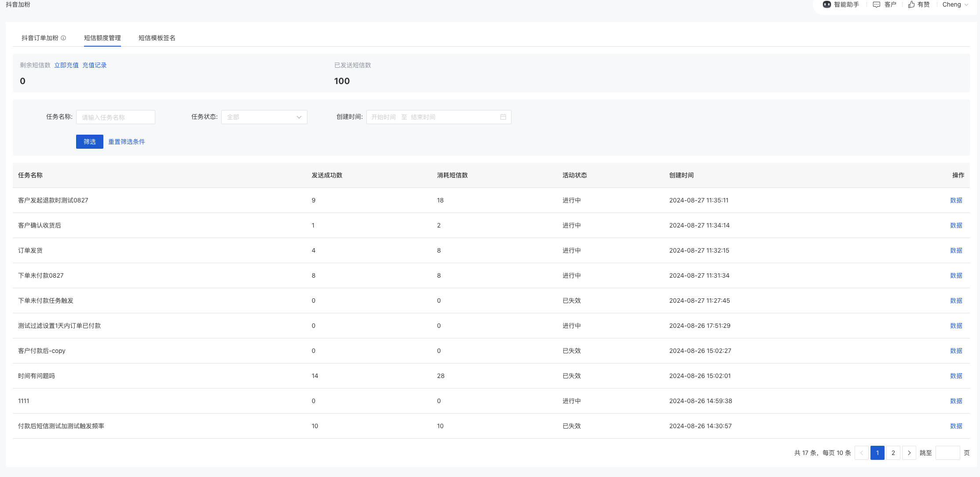
Task: Click the 智能助手 robot icon
Action: click(x=827, y=4)
